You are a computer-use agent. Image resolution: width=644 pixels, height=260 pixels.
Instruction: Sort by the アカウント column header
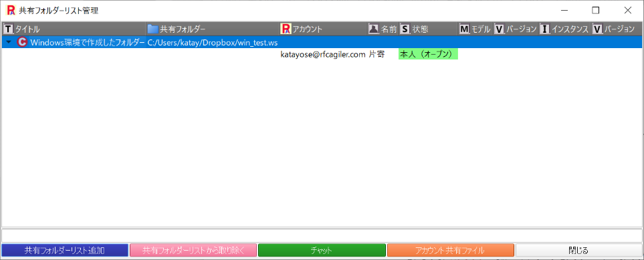323,29
